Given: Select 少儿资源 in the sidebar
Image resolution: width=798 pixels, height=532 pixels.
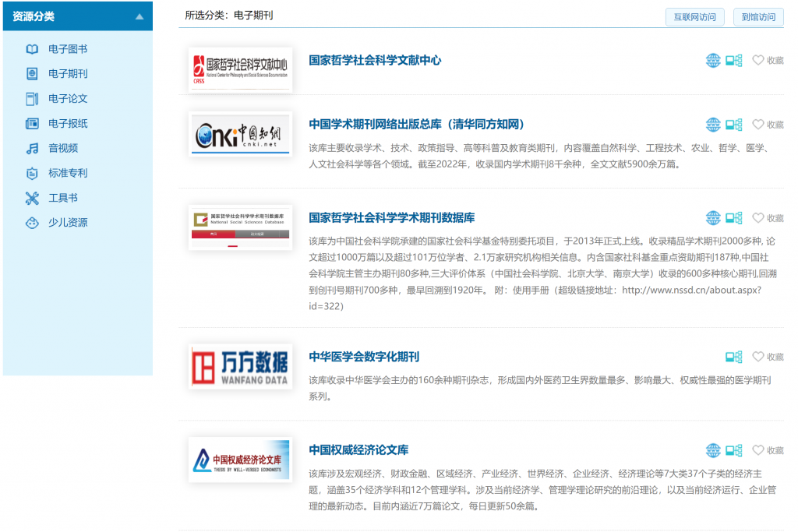Looking at the screenshot, I should [x=68, y=223].
